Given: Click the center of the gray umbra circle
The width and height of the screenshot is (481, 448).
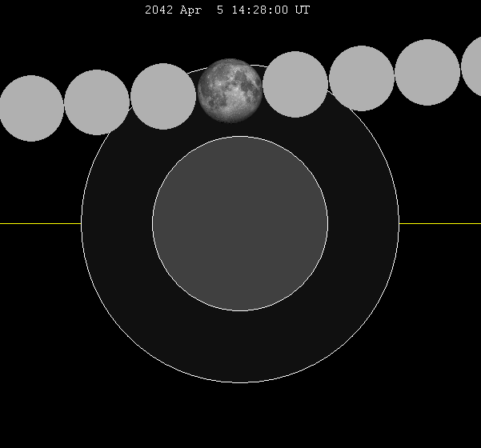Looking at the screenshot, I should [x=240, y=223].
